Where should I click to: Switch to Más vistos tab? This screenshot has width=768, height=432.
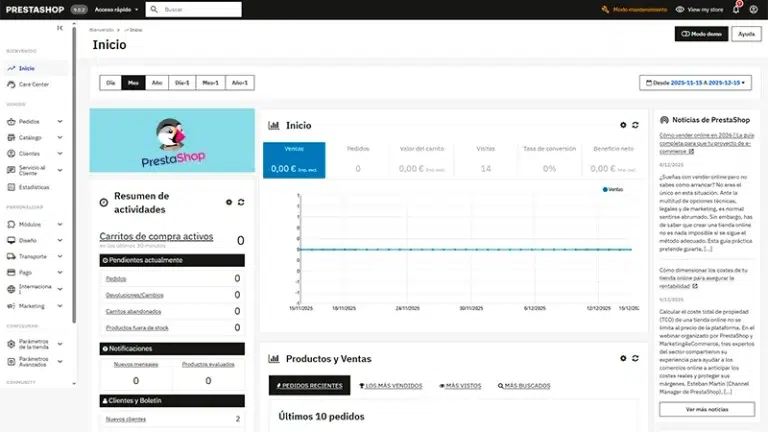tap(460, 385)
